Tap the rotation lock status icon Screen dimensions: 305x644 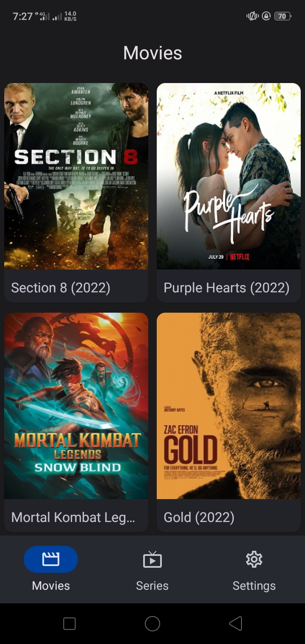266,16
